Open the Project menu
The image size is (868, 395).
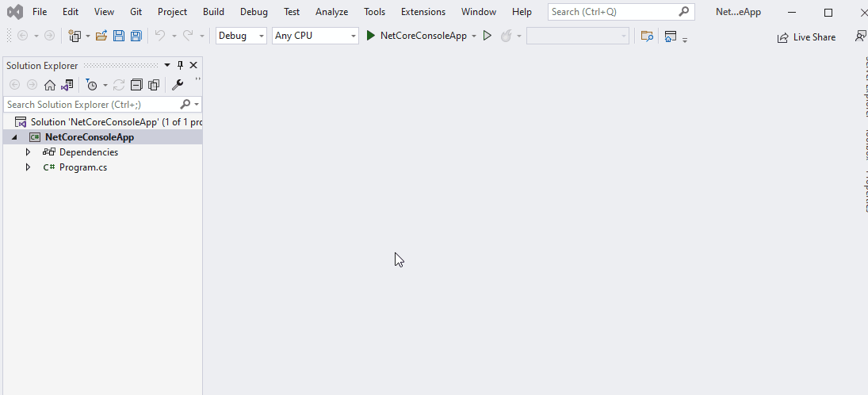point(172,12)
